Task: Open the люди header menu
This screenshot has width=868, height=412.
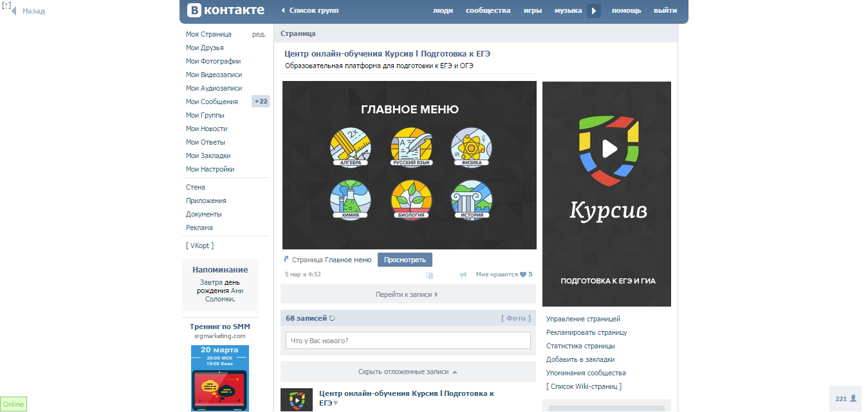Action: (443, 10)
